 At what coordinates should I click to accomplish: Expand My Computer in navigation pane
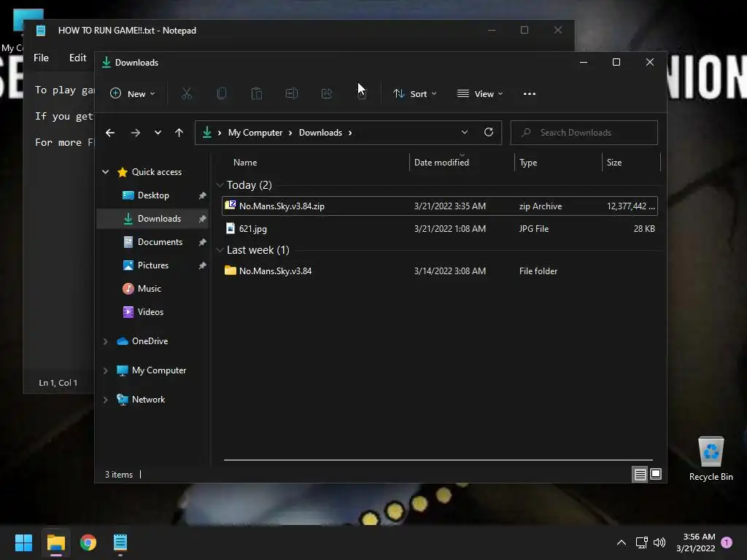pos(105,370)
